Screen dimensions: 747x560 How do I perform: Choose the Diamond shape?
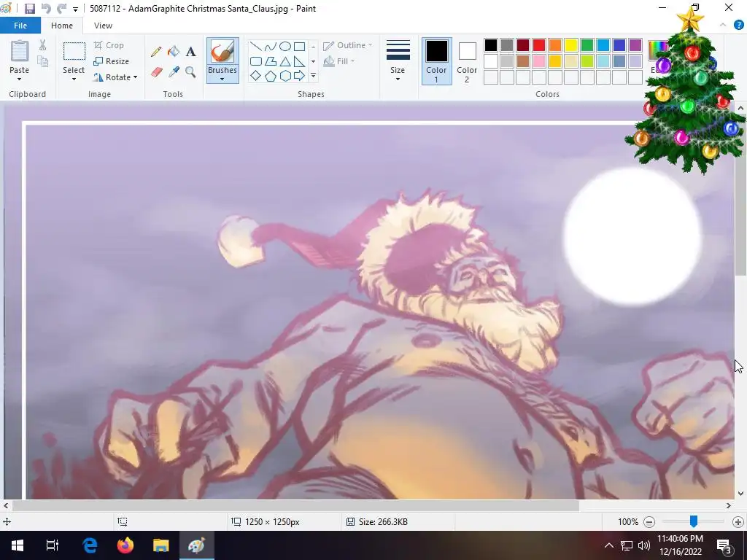[x=256, y=76]
